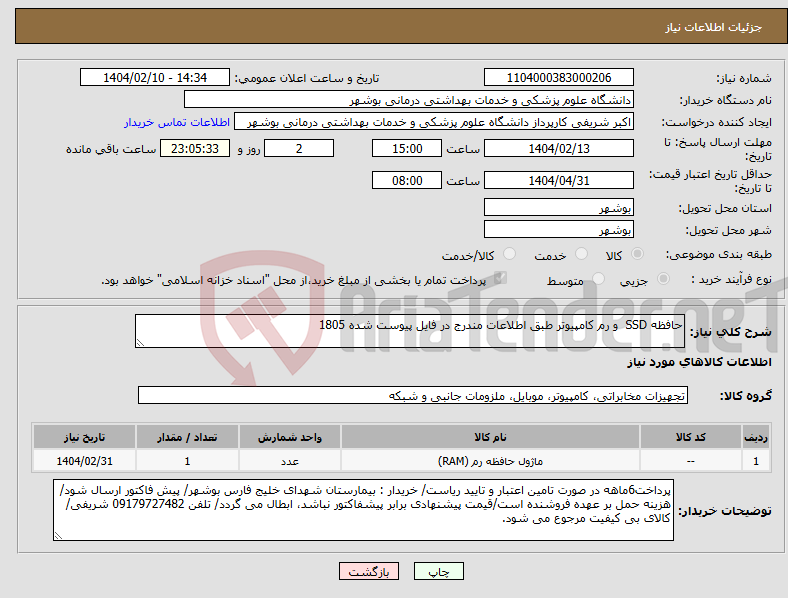Select the جزیی purchase type radio

(663, 279)
